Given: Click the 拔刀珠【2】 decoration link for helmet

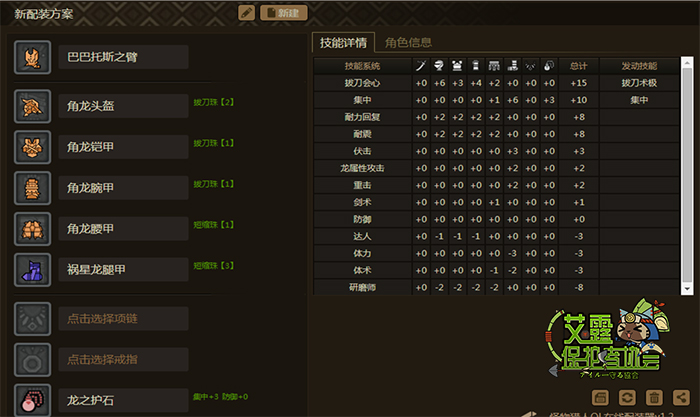Looking at the screenshot, I should tap(214, 102).
